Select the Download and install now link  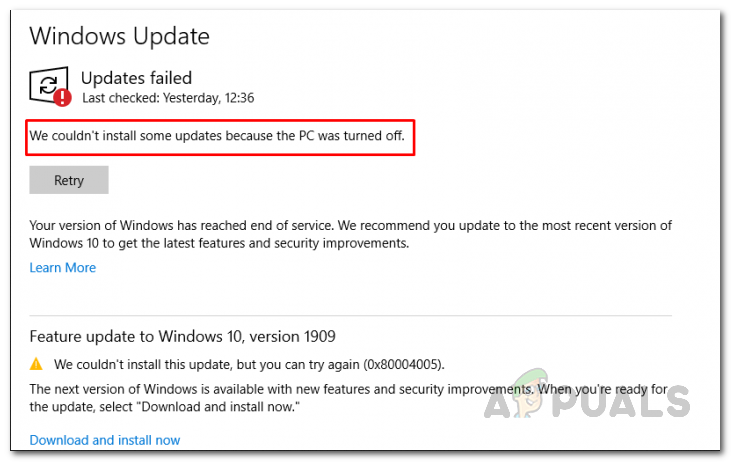click(105, 440)
